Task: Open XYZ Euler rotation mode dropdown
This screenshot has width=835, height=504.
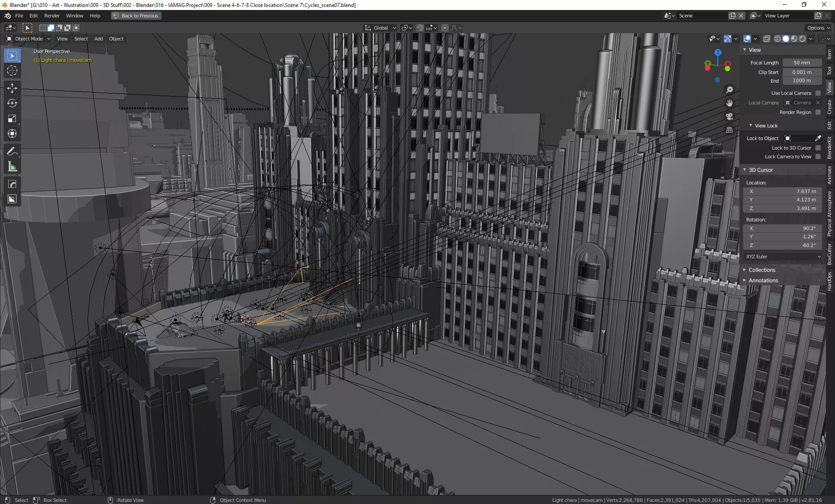Action: pyautogui.click(x=783, y=257)
